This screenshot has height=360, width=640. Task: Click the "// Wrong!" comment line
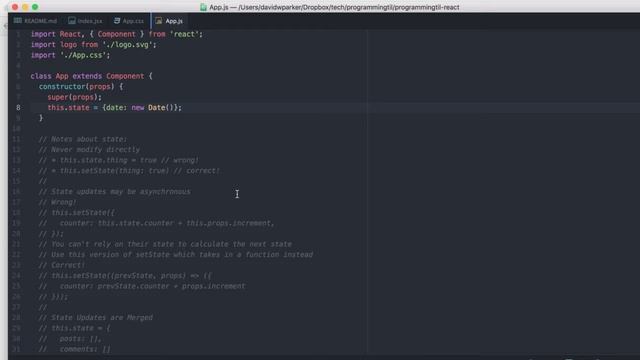(x=58, y=202)
